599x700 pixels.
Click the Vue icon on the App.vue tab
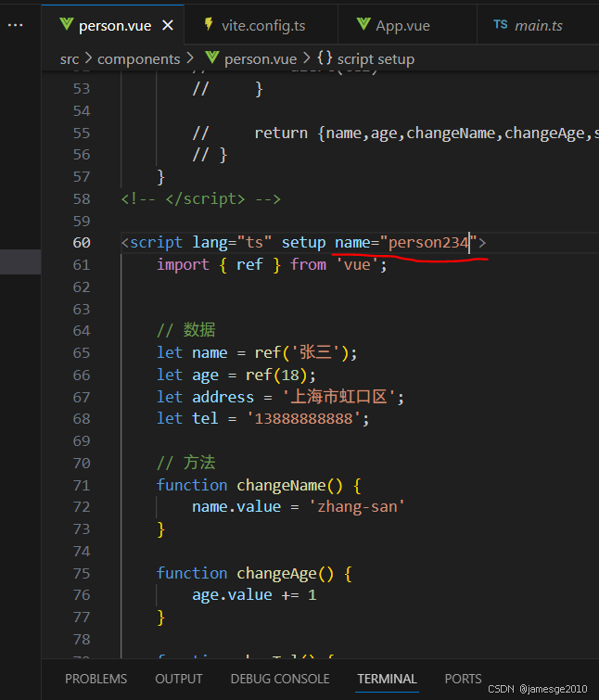click(363, 24)
